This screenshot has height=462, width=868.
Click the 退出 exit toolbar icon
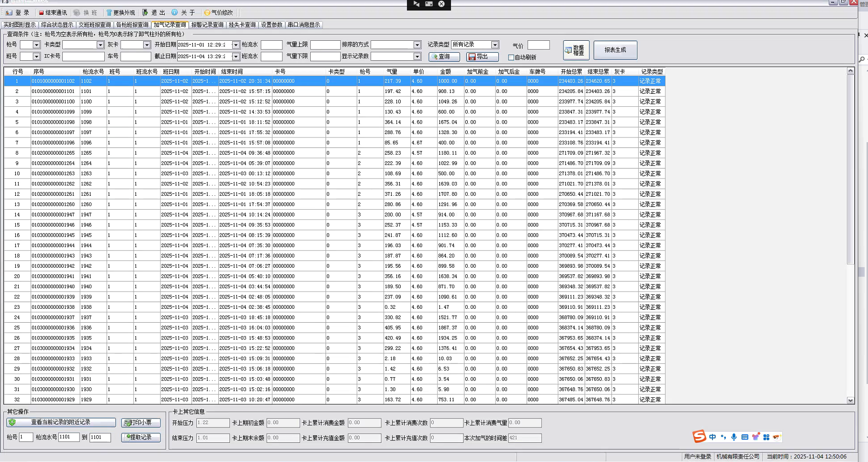click(146, 12)
